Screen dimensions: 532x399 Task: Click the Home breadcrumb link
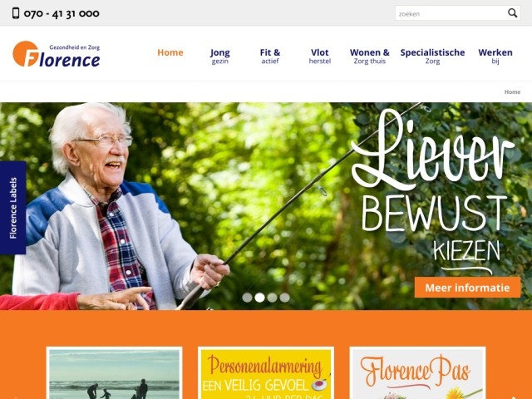point(512,92)
